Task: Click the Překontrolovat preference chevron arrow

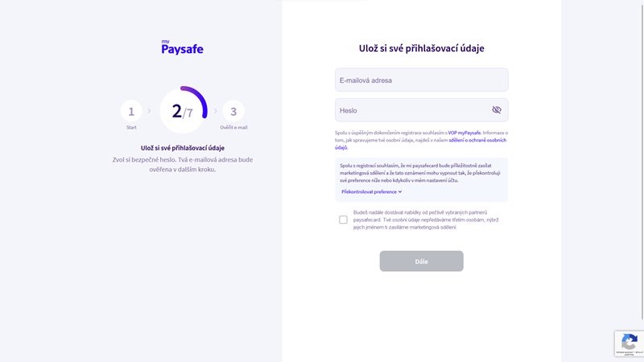Action: [x=400, y=191]
